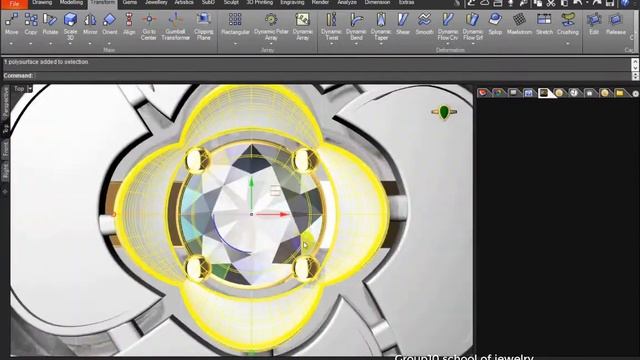Click the cage Release tool

(616, 24)
